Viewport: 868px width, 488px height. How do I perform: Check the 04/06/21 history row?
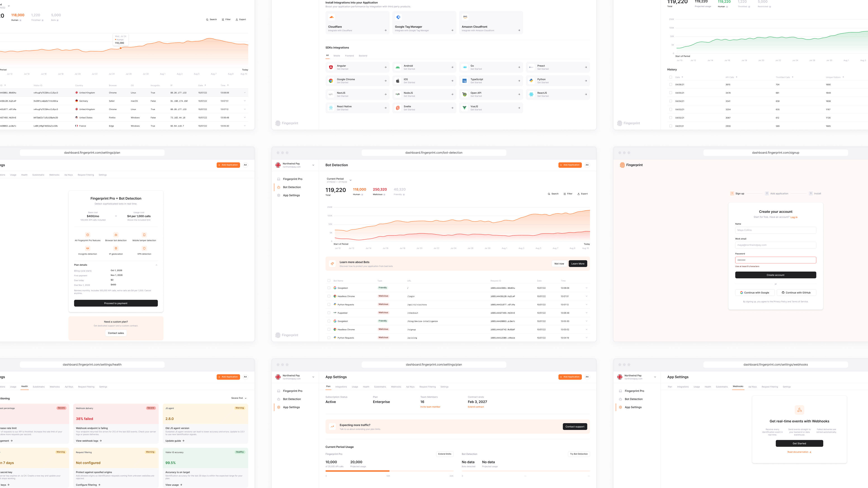(x=670, y=84)
